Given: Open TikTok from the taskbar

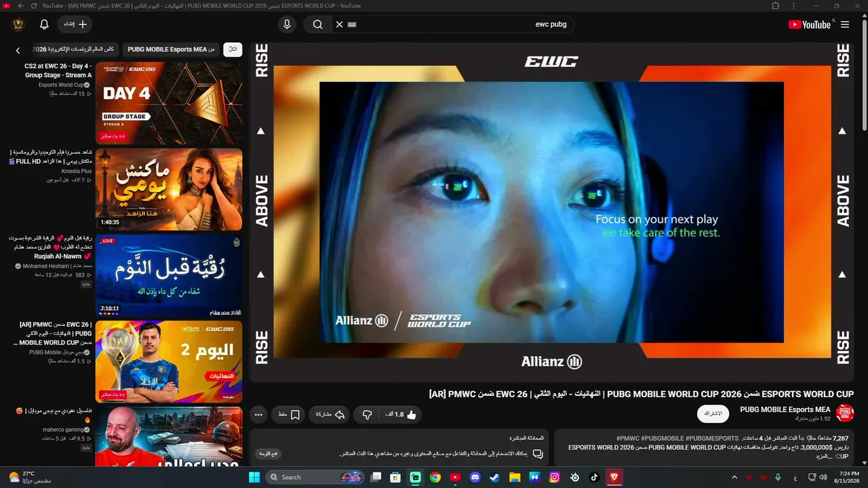Looking at the screenshot, I should coord(594,477).
